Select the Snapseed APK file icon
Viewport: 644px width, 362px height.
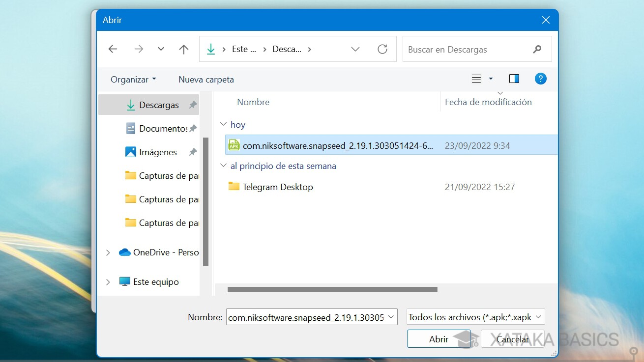pyautogui.click(x=234, y=145)
